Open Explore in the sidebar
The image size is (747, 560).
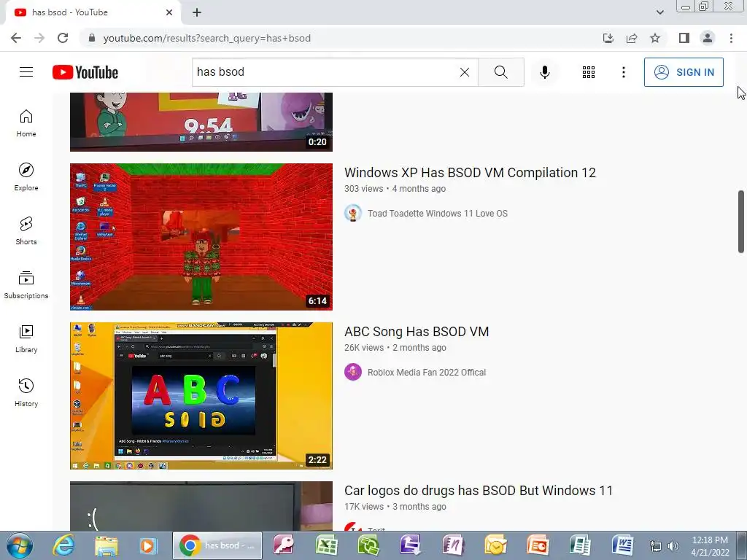coord(26,176)
